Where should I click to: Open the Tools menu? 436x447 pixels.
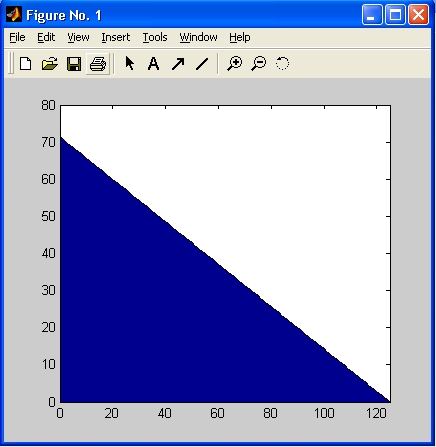pyautogui.click(x=155, y=37)
